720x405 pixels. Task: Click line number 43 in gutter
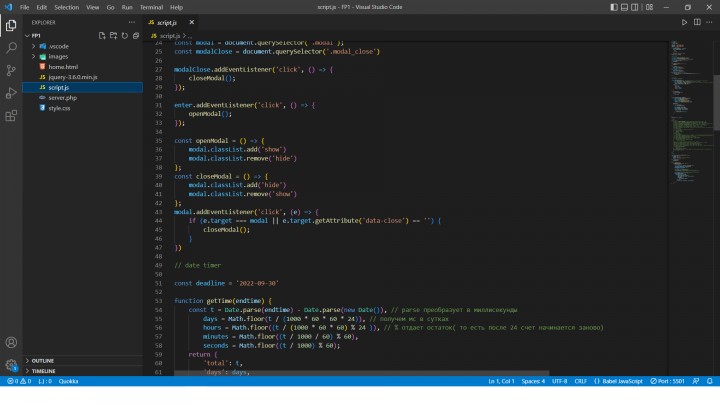tap(158, 212)
